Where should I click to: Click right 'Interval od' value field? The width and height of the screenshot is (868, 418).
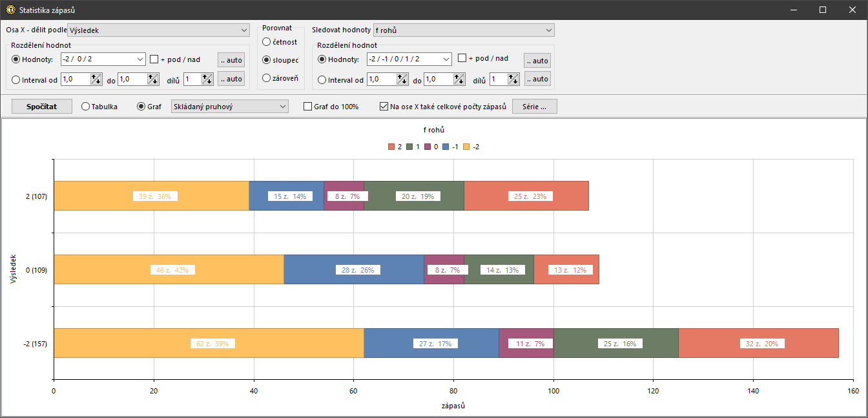click(x=382, y=79)
